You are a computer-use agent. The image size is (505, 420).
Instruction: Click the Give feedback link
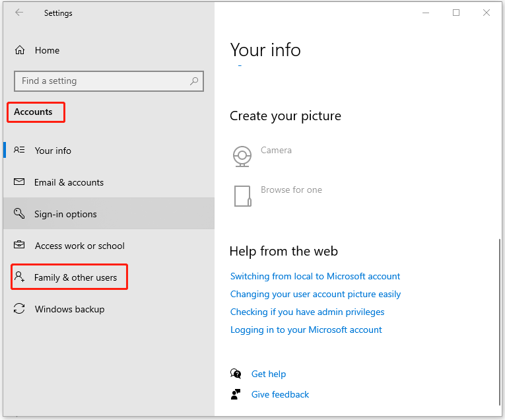[x=280, y=394]
